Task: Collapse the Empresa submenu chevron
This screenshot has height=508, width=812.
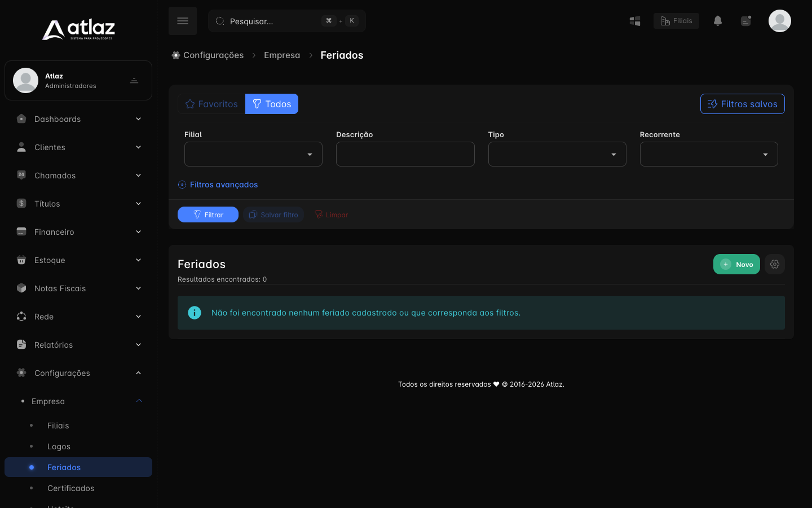Action: (x=139, y=401)
